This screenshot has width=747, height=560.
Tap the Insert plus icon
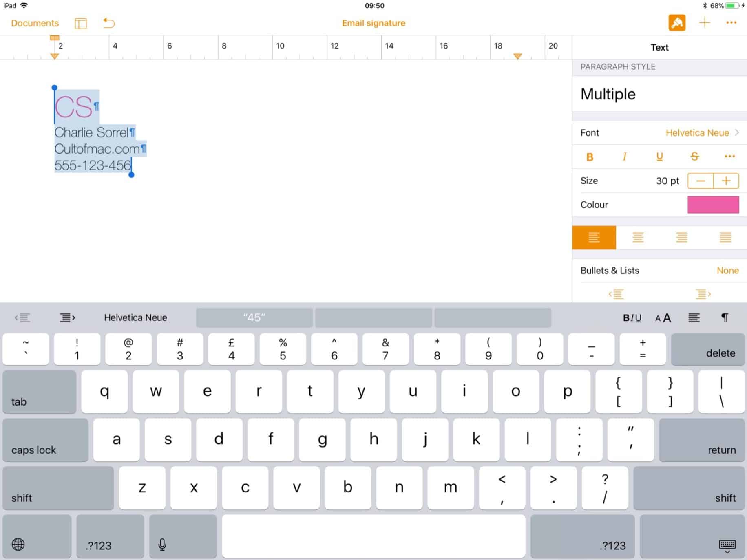pyautogui.click(x=704, y=23)
